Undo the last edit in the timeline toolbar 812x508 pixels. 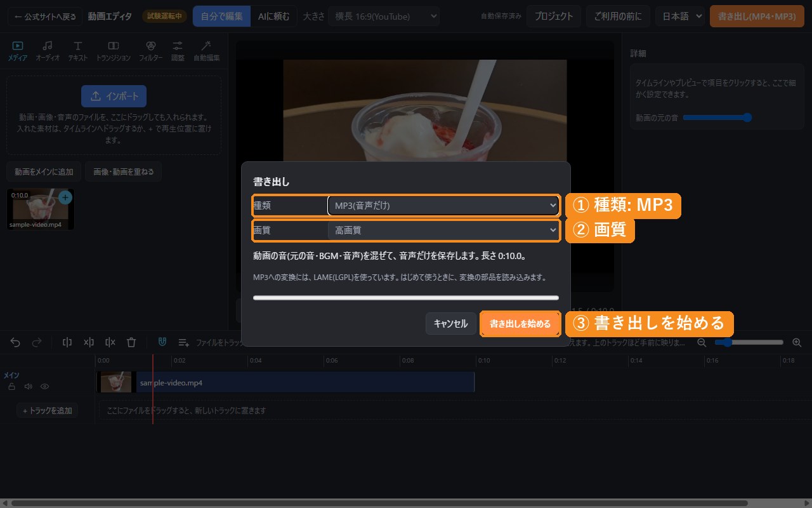[x=16, y=342]
